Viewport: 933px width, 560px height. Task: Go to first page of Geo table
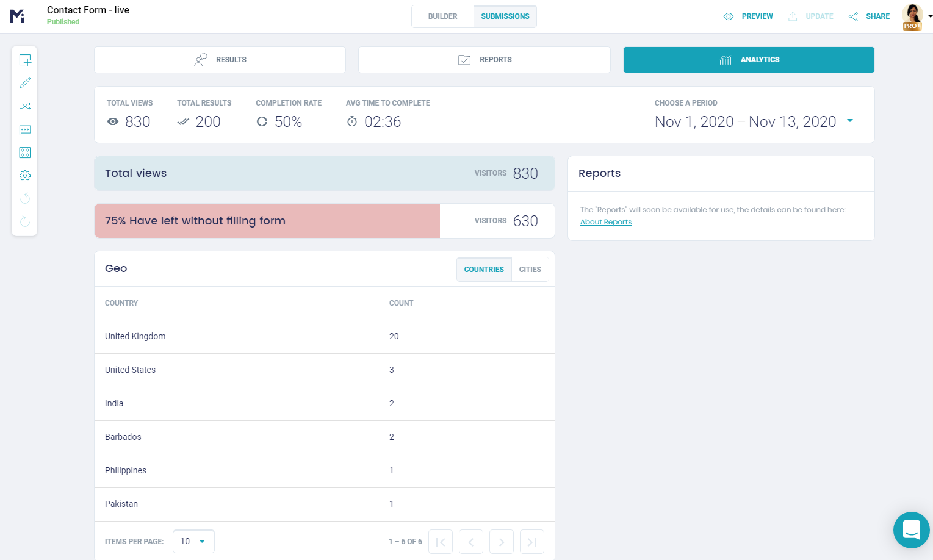point(441,542)
